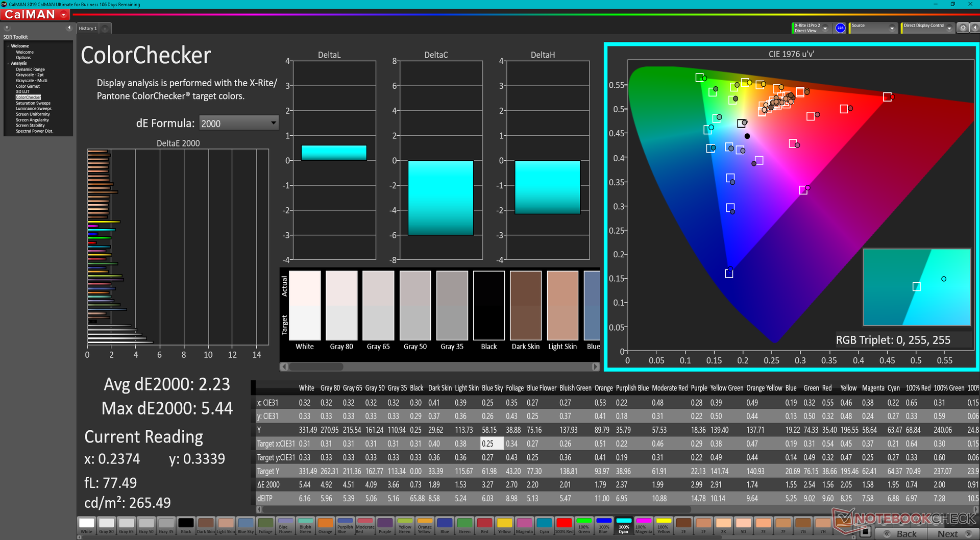Add a new history tab
Viewport: 980px width, 540px height.
tap(105, 29)
